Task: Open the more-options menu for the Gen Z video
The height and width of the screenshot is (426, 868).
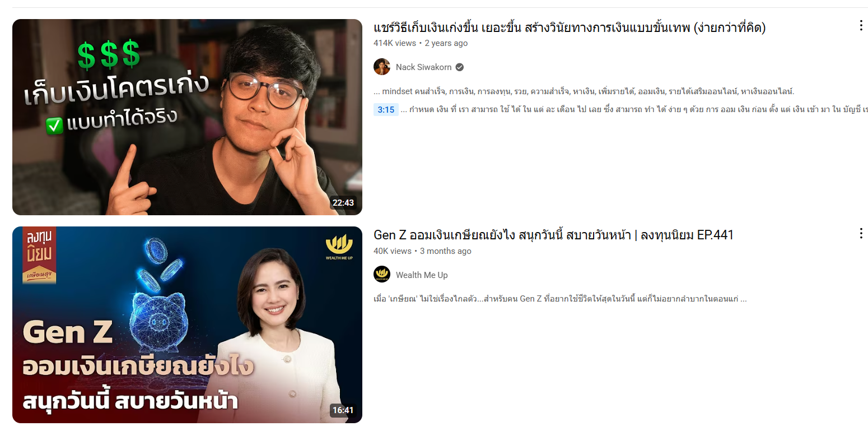Action: click(861, 234)
